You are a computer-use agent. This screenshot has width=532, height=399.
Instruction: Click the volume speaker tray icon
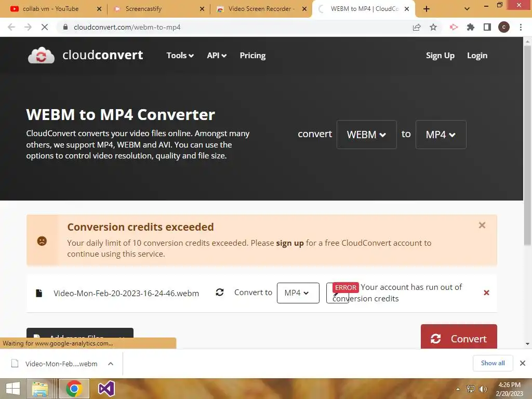(x=483, y=389)
